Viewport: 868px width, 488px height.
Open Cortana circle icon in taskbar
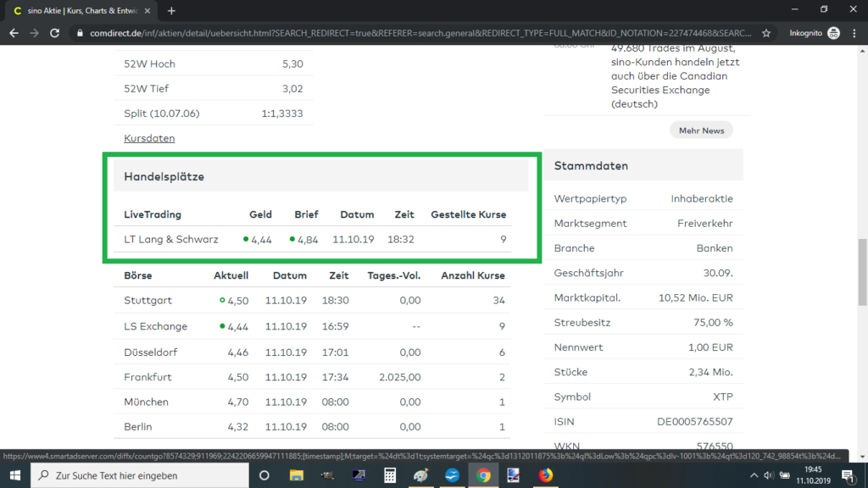[264, 475]
